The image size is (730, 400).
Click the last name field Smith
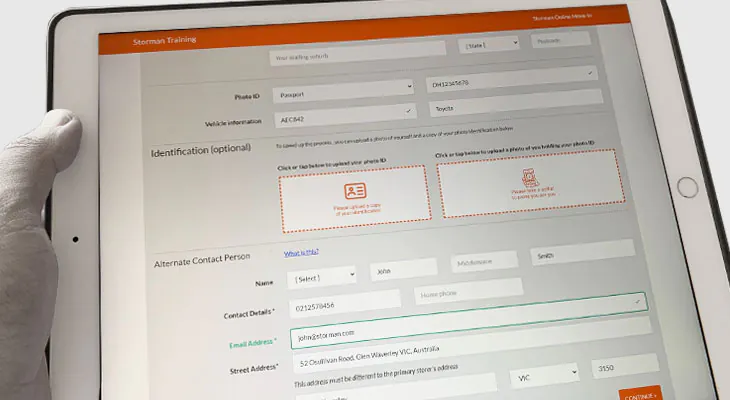(x=582, y=252)
